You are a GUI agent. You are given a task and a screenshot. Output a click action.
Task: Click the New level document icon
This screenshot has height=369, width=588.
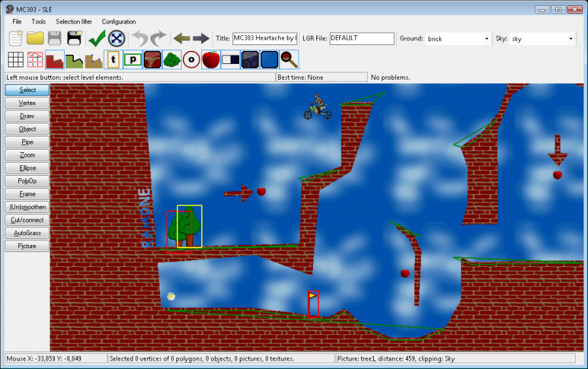click(x=16, y=39)
